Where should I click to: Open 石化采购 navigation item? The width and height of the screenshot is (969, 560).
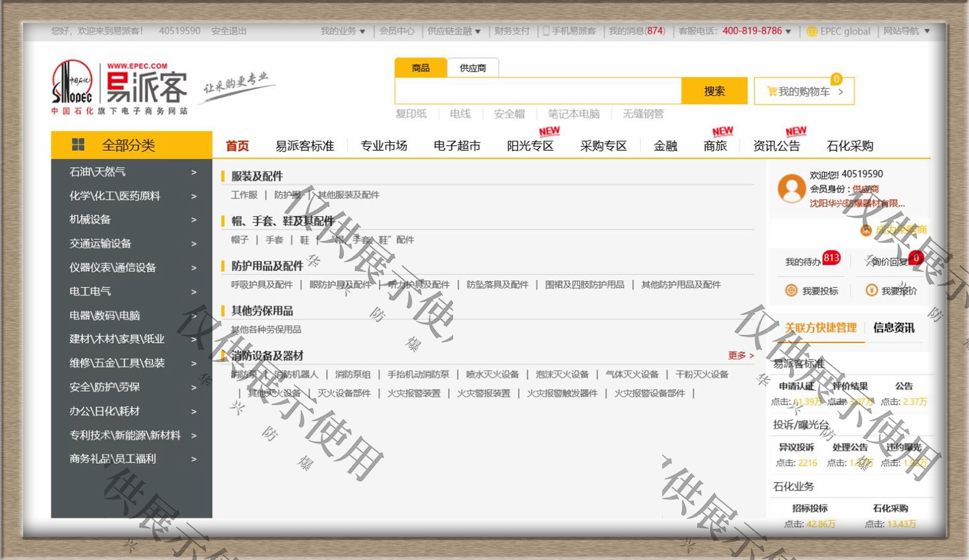(x=850, y=146)
